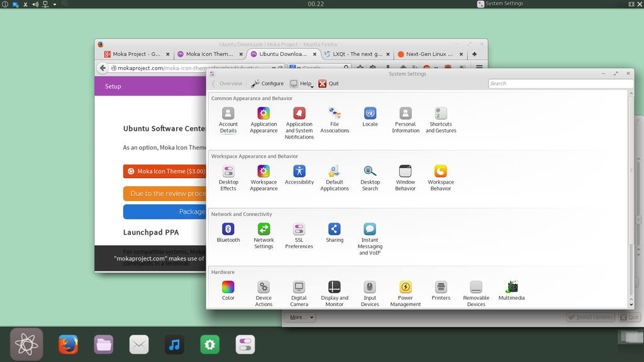The height and width of the screenshot is (362, 644).
Task: Open the Accessibility module
Action: click(x=299, y=175)
